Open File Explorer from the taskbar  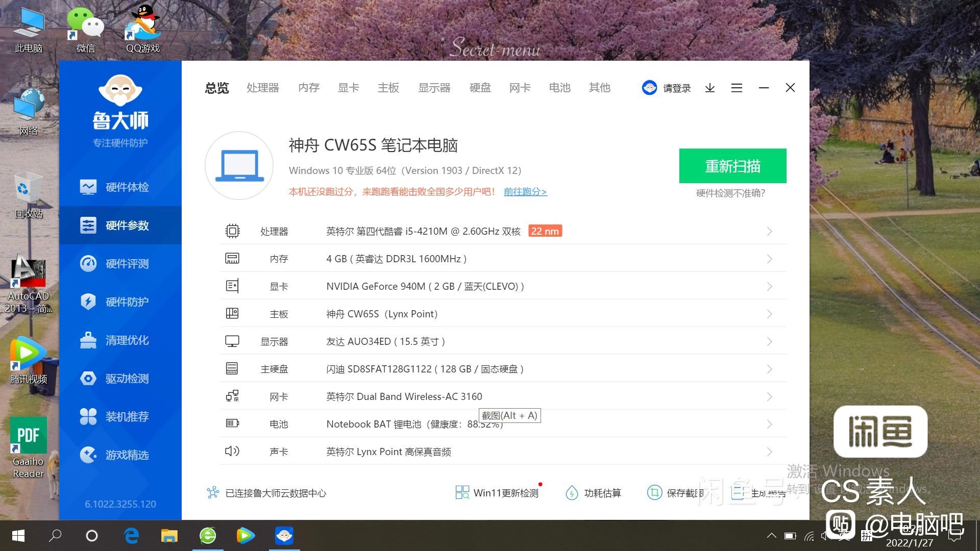169,536
